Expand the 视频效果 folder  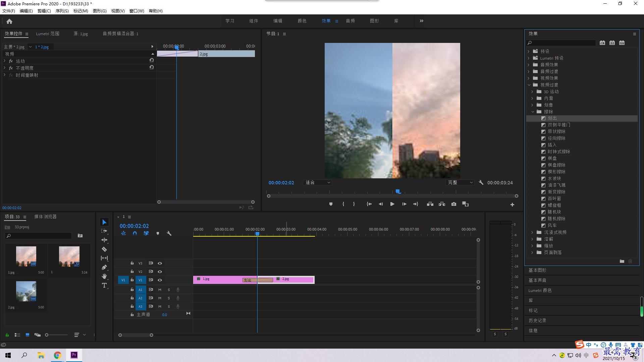point(529,78)
